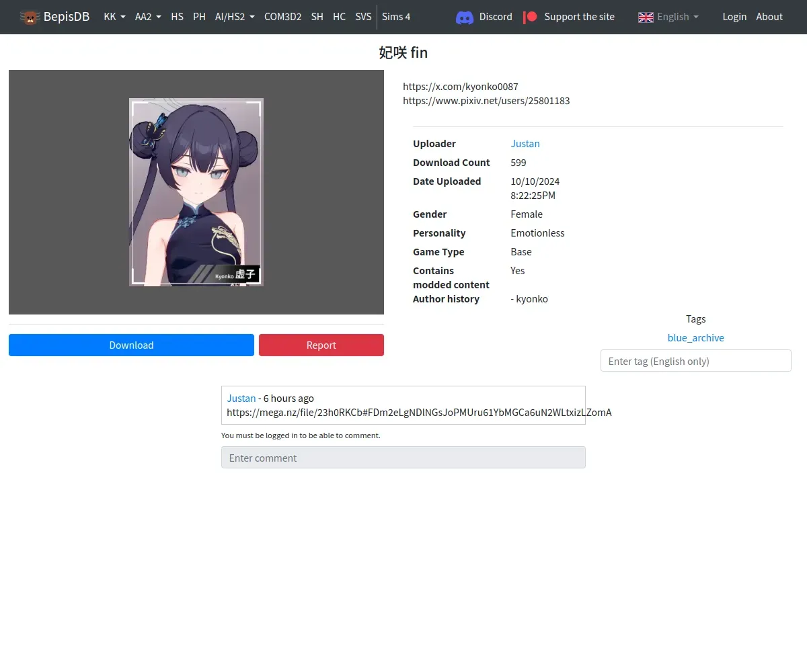Click Support the site link
807x672 pixels.
(x=579, y=17)
